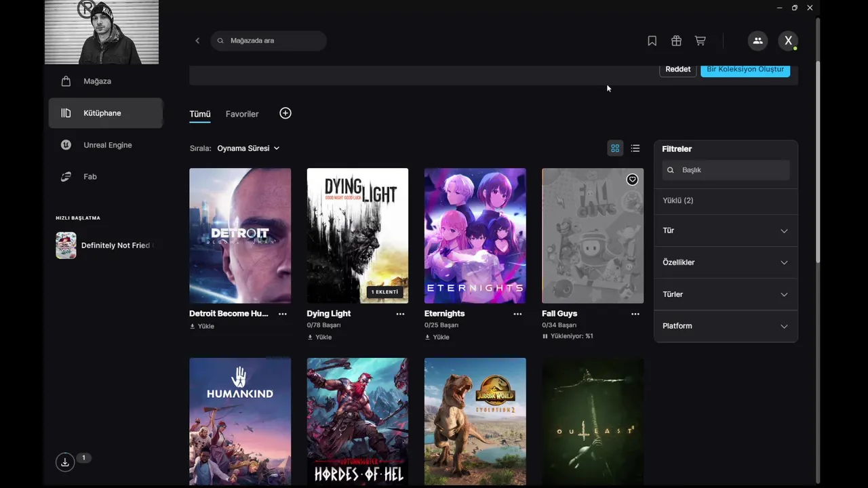The width and height of the screenshot is (868, 488).
Task: Toggle Fall Guys favorite heart
Action: [x=632, y=180]
